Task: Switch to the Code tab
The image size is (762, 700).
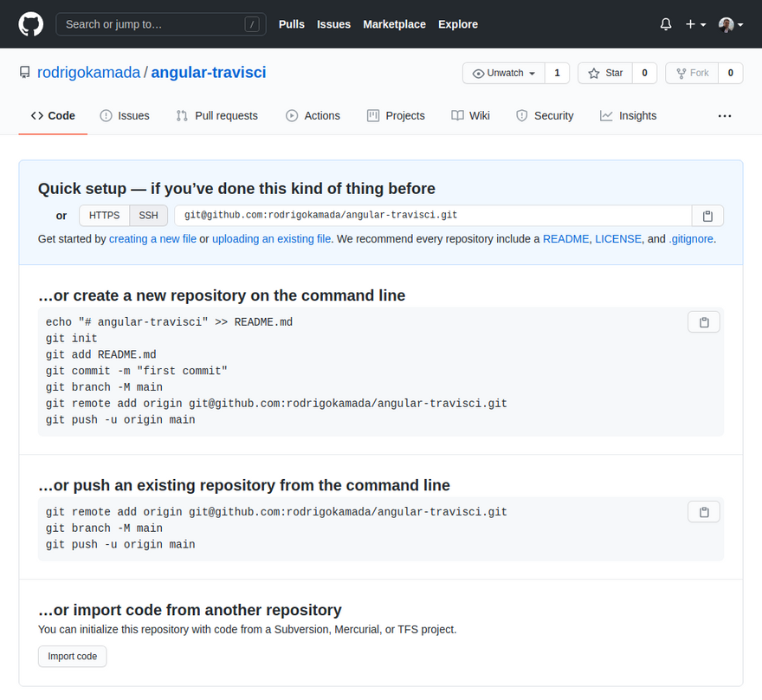Action: pos(53,116)
